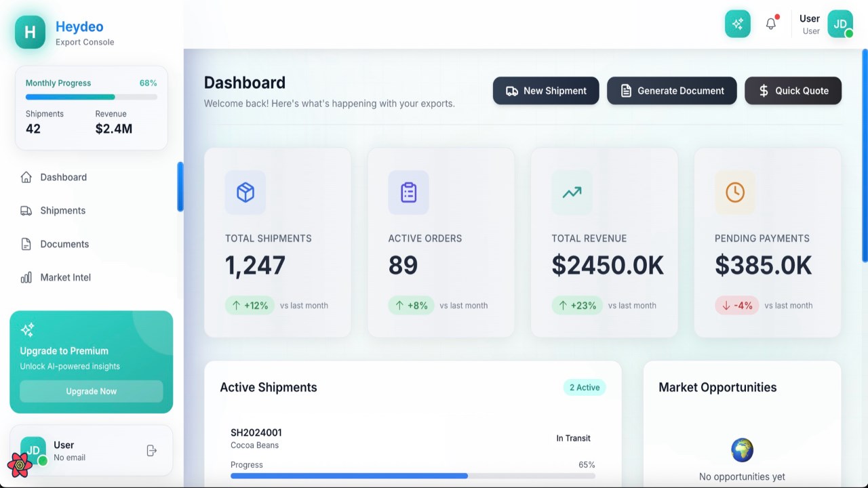Screen dimensions: 868x488
Task: Click the React devtools floating icon
Action: (x=20, y=465)
